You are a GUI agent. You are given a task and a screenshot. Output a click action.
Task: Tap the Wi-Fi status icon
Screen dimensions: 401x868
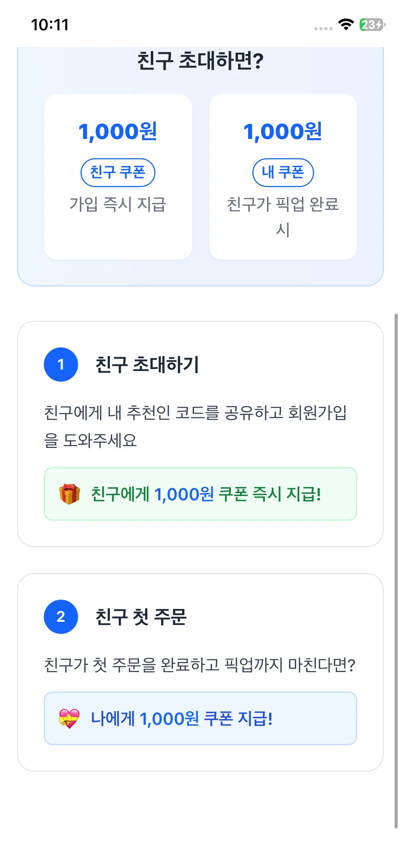346,25
